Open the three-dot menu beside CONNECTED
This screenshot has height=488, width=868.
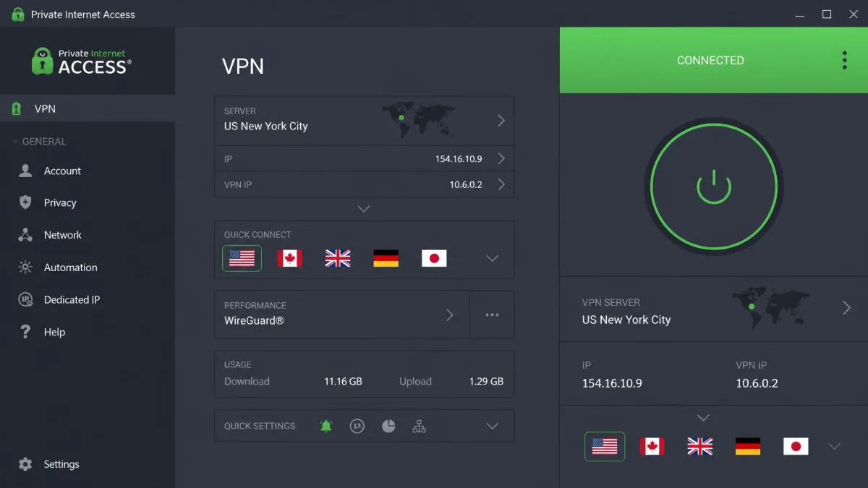pyautogui.click(x=844, y=60)
